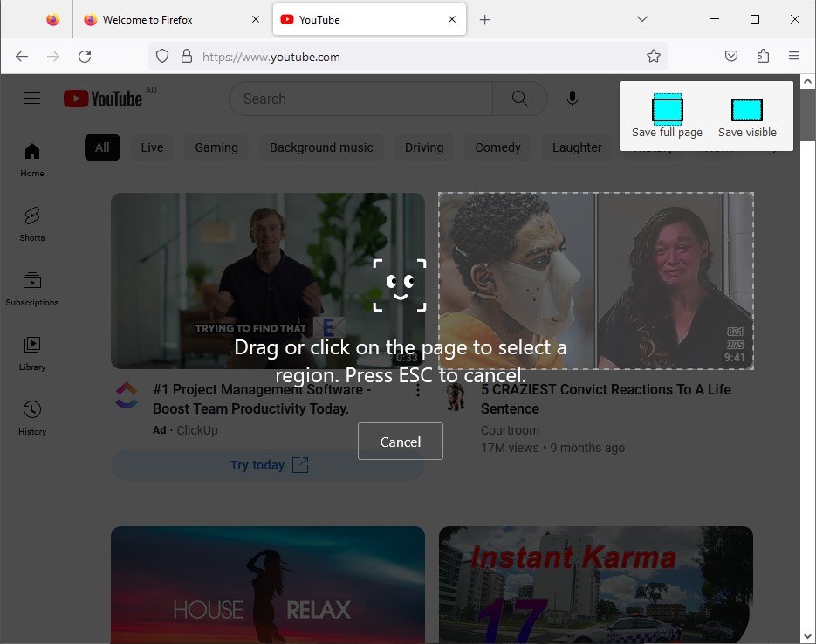Click the HOUSE RELAX video thumbnail
The width and height of the screenshot is (816, 644).
(x=268, y=585)
